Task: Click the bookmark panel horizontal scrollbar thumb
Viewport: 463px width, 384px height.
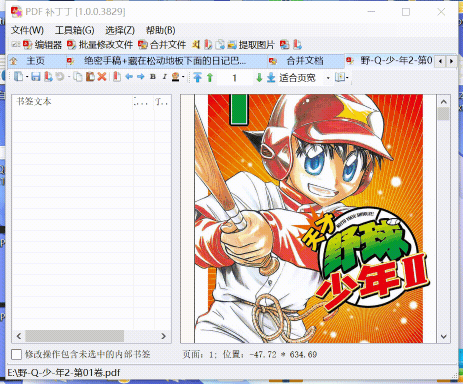Action: (75, 336)
